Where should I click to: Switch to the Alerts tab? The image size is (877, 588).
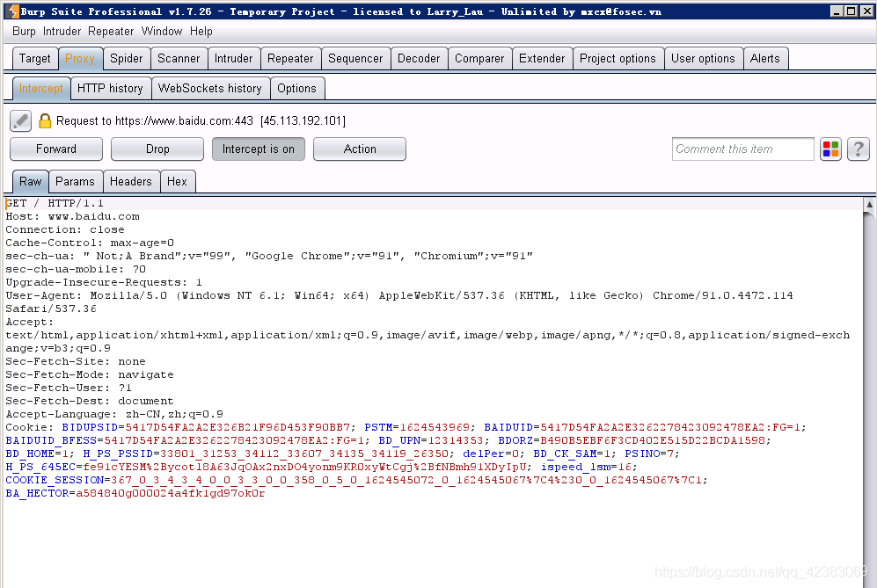(x=764, y=59)
